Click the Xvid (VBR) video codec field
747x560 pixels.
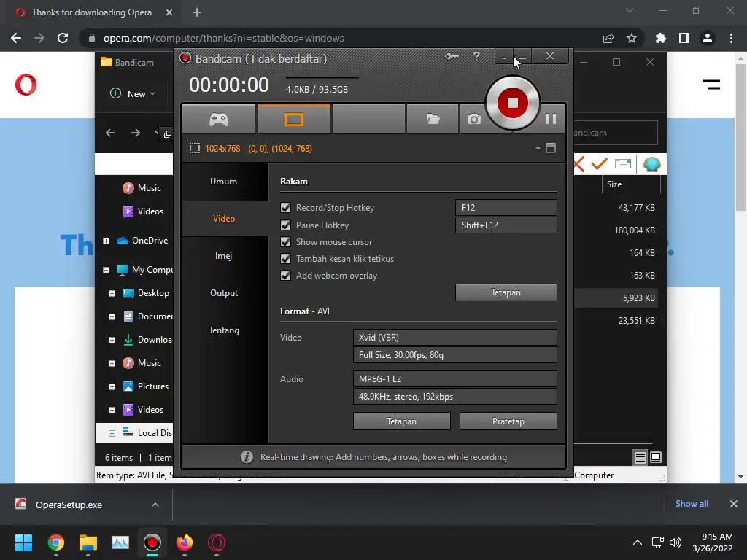tap(455, 337)
